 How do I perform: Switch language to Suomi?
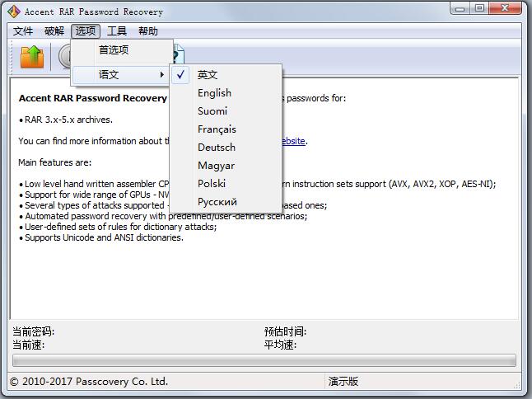[x=226, y=111]
